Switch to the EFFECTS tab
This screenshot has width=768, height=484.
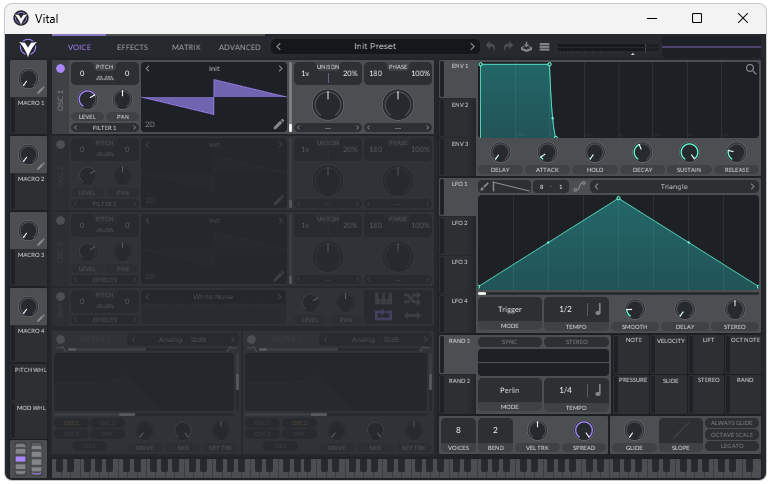tap(132, 47)
